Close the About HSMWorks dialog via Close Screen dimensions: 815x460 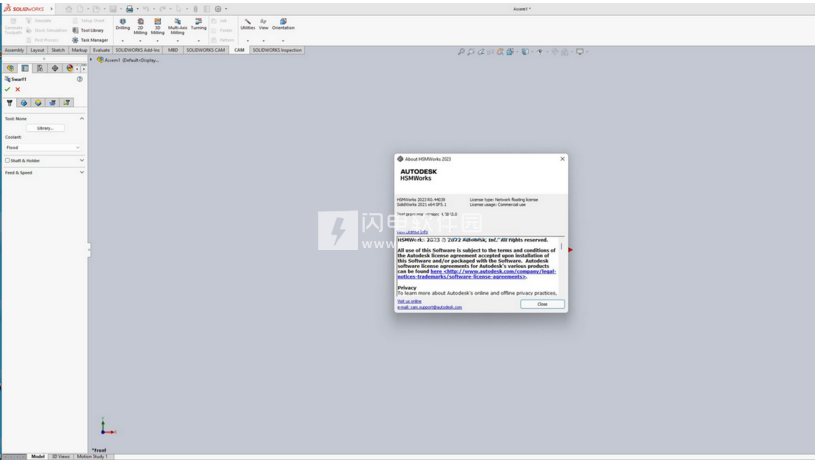tap(542, 304)
